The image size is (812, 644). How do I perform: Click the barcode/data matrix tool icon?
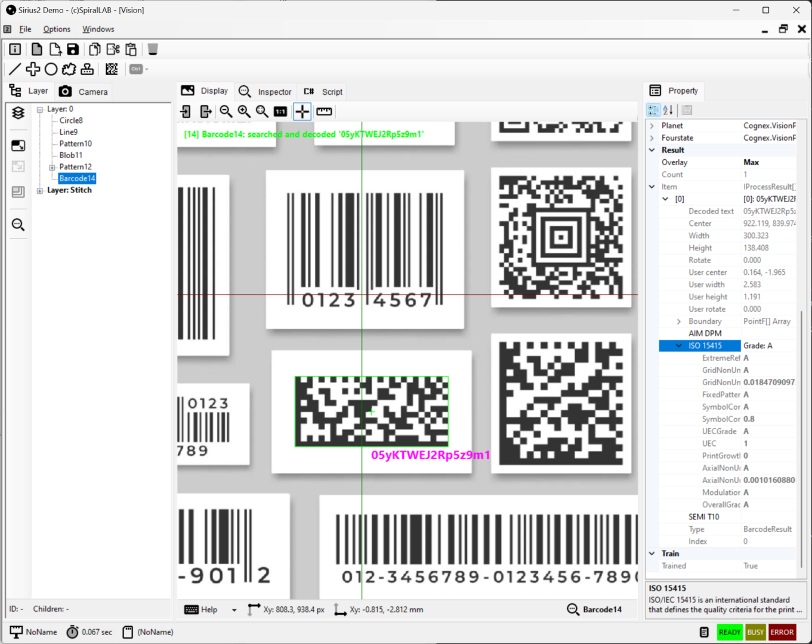[112, 69]
